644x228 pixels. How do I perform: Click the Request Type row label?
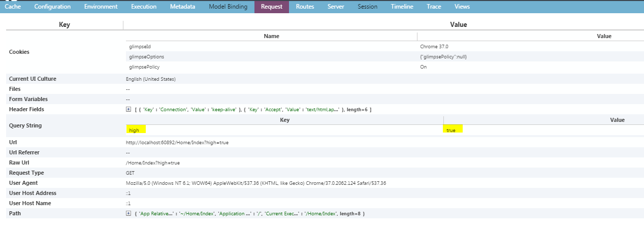tap(26, 173)
